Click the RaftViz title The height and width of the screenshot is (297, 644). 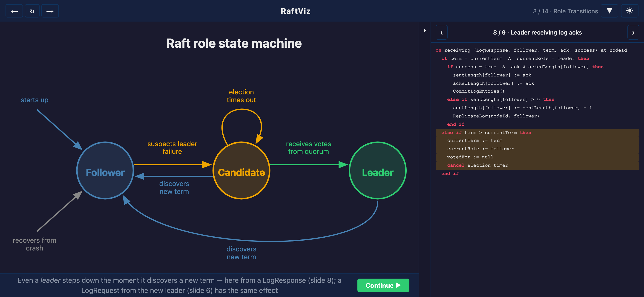(x=296, y=11)
